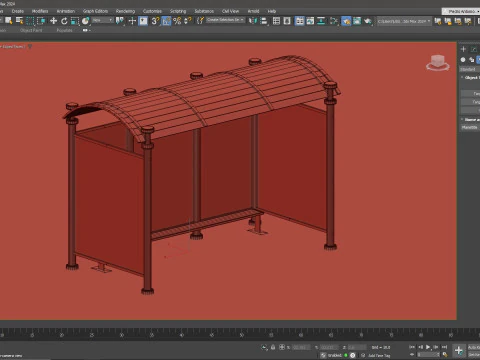Open the Arnold menu
This screenshot has width=480, height=360.
click(253, 11)
